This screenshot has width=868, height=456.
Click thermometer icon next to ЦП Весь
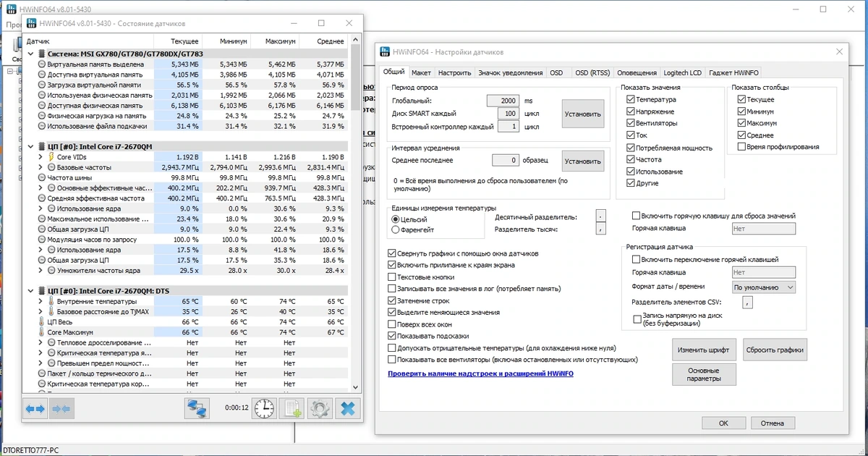coord(42,321)
